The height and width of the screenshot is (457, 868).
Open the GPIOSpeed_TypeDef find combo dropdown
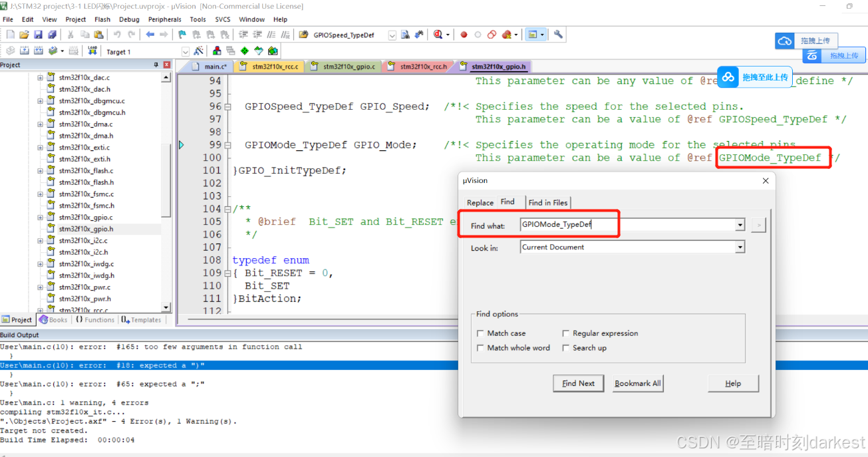pyautogui.click(x=392, y=35)
